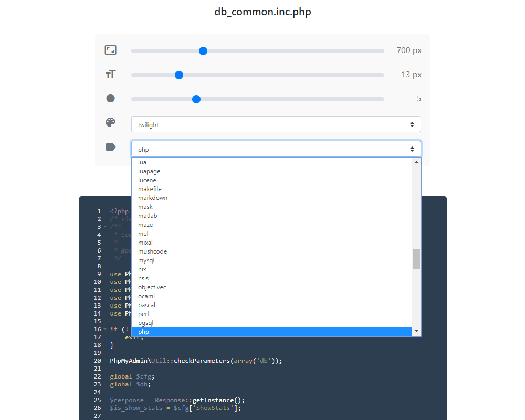Collapse the code fold arrow at line 3
This screenshot has height=420, width=525.
pyautogui.click(x=105, y=227)
